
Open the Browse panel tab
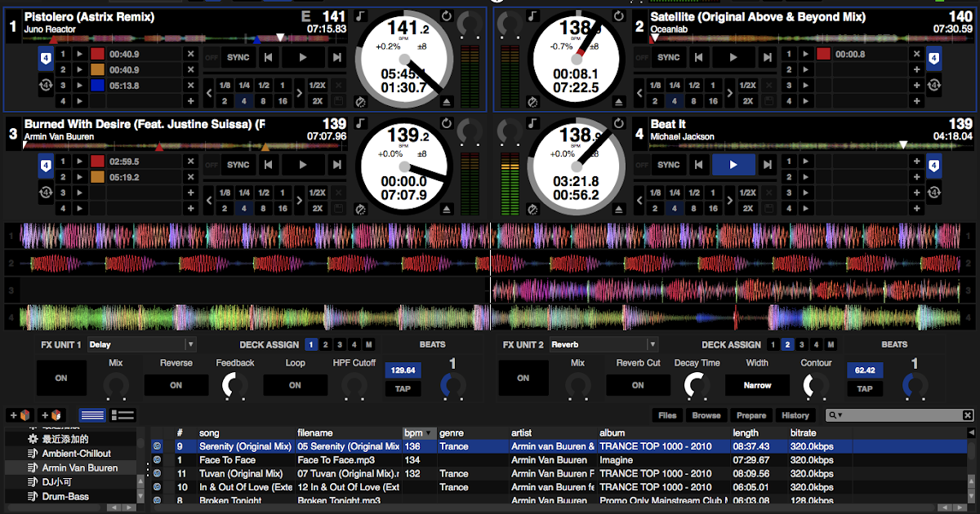(x=706, y=415)
